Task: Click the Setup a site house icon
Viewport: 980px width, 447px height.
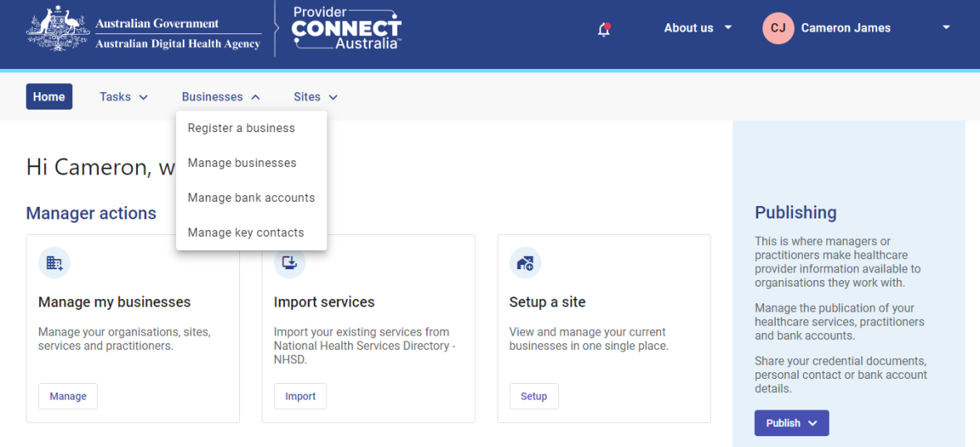Action: coord(526,263)
